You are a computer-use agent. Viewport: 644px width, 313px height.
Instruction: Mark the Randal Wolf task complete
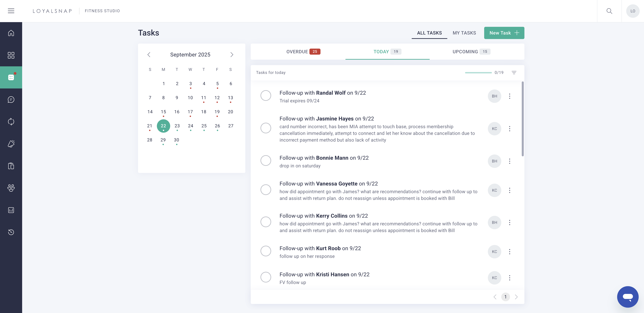(266, 96)
